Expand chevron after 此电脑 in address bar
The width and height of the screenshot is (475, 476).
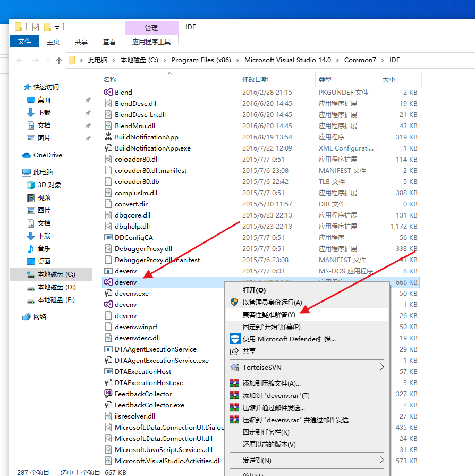pyautogui.click(x=114, y=60)
